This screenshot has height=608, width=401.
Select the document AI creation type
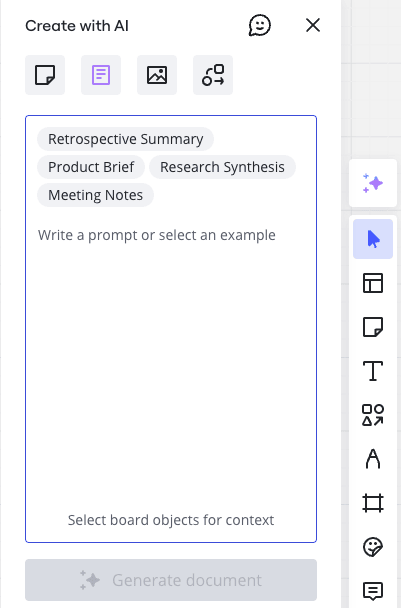(x=101, y=75)
